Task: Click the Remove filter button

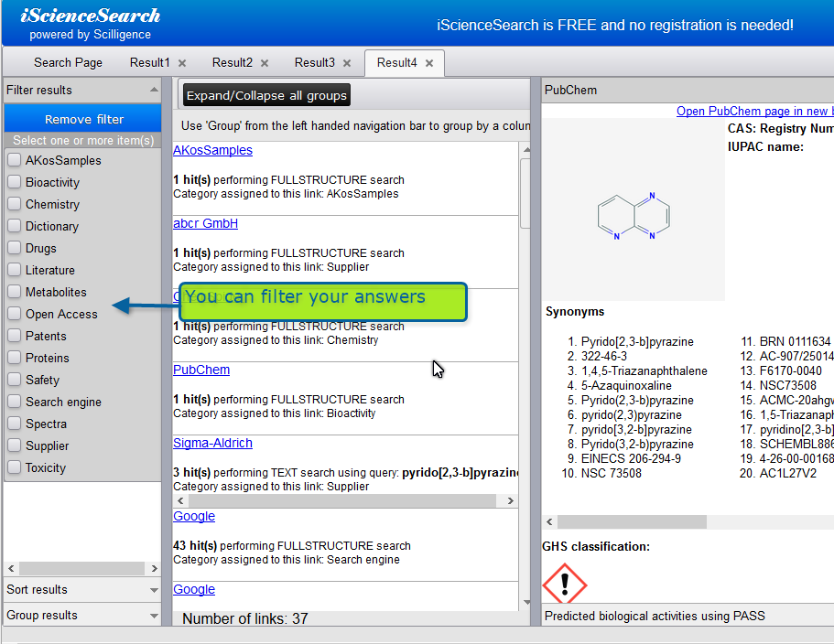Action: click(x=83, y=119)
